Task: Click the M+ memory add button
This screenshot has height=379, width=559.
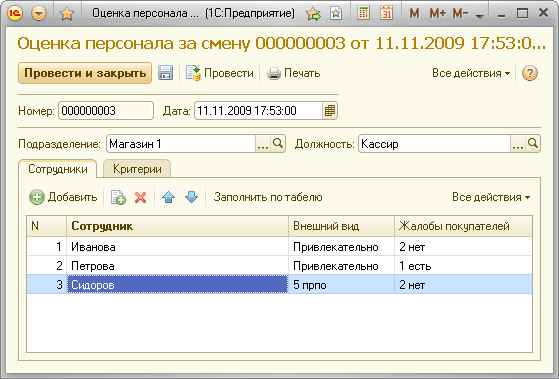Action: (x=437, y=14)
